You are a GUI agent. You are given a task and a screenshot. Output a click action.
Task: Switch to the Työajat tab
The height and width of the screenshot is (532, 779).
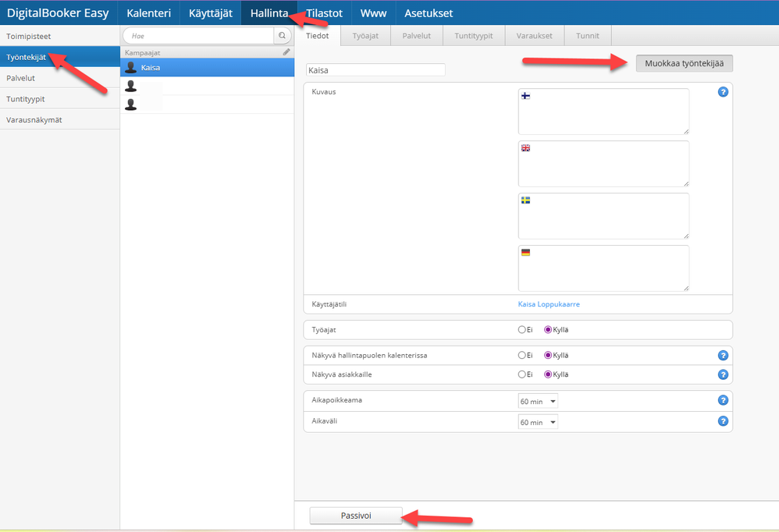pyautogui.click(x=365, y=36)
